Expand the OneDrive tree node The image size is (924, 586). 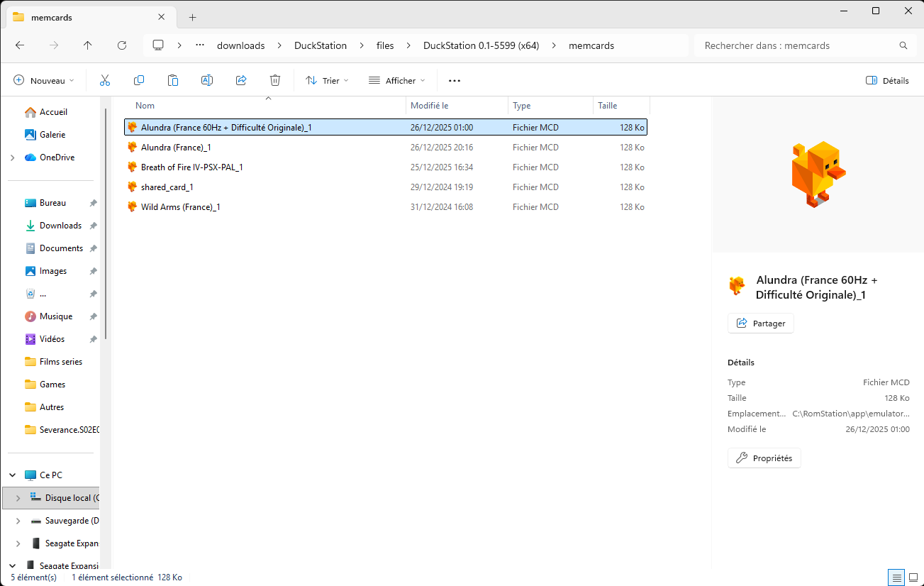(x=13, y=157)
